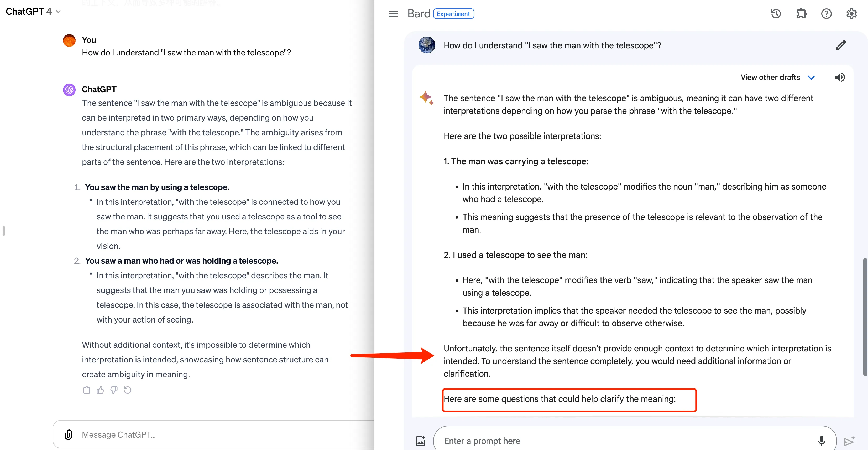Expand ChatGPT 4 model dropdown

point(33,12)
